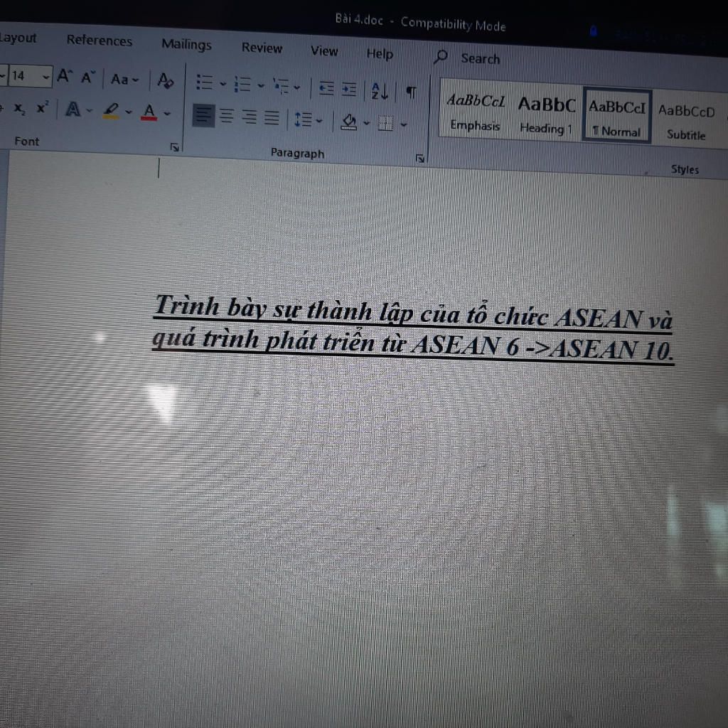
Task: Switch to the Mailings tab
Action: (187, 44)
